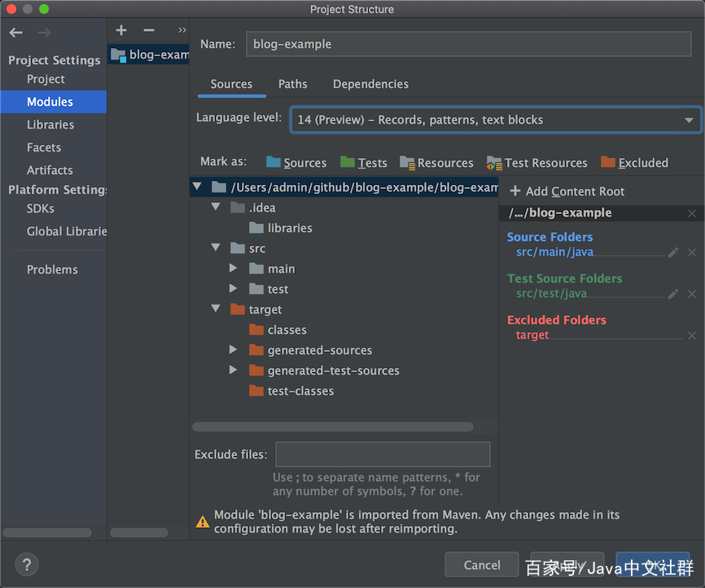Open Libraries settings

50,125
